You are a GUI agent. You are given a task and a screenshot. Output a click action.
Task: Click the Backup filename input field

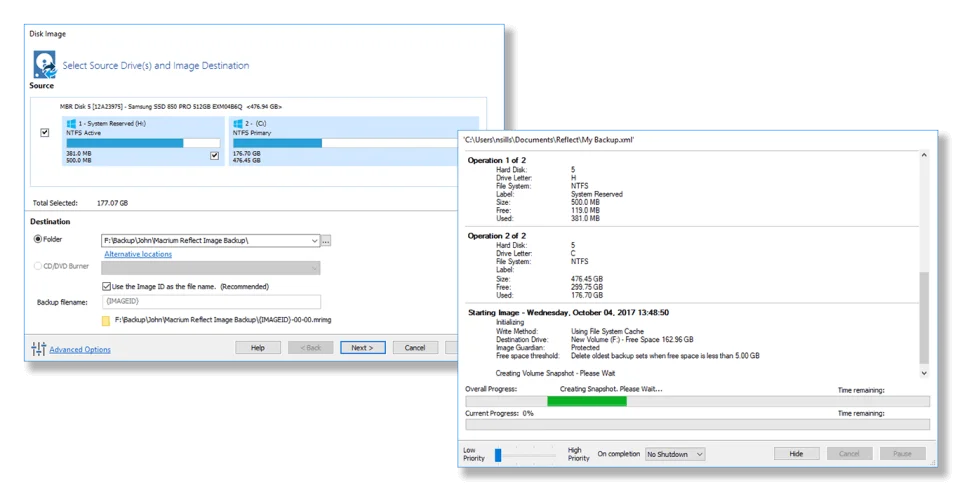click(x=211, y=301)
